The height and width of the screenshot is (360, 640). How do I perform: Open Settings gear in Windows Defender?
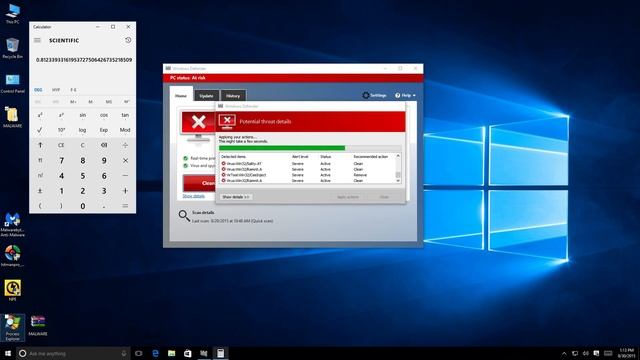pyautogui.click(x=374, y=95)
